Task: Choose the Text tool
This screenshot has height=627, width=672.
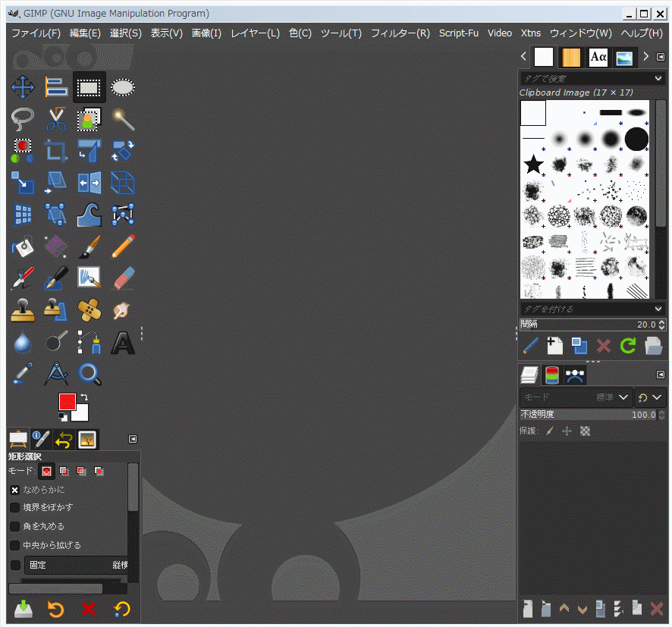Action: tap(123, 342)
